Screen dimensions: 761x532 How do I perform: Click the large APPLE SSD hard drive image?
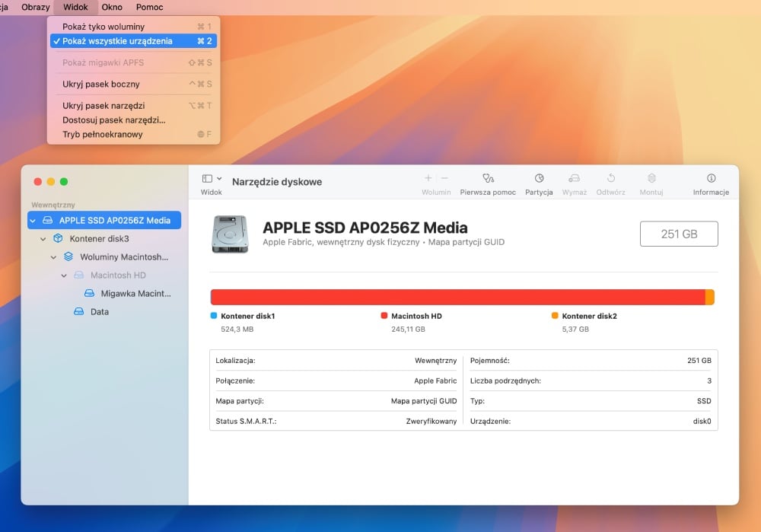coord(230,234)
